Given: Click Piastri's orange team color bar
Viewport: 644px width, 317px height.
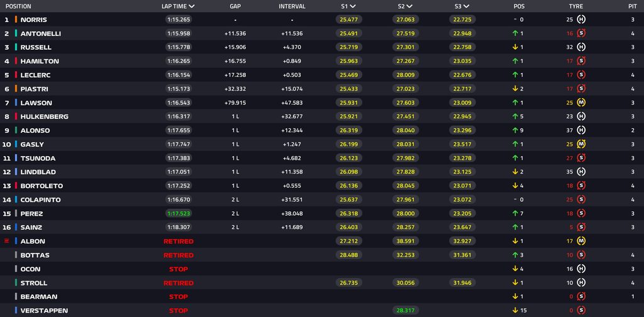Looking at the screenshot, I should (16, 89).
